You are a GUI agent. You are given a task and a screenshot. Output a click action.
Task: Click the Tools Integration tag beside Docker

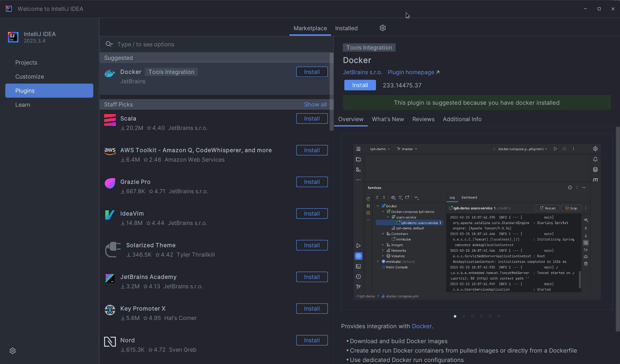pos(171,72)
